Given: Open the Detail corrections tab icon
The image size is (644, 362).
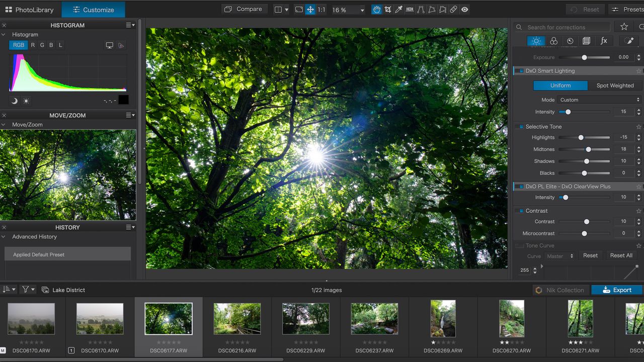Looking at the screenshot, I should (x=570, y=41).
